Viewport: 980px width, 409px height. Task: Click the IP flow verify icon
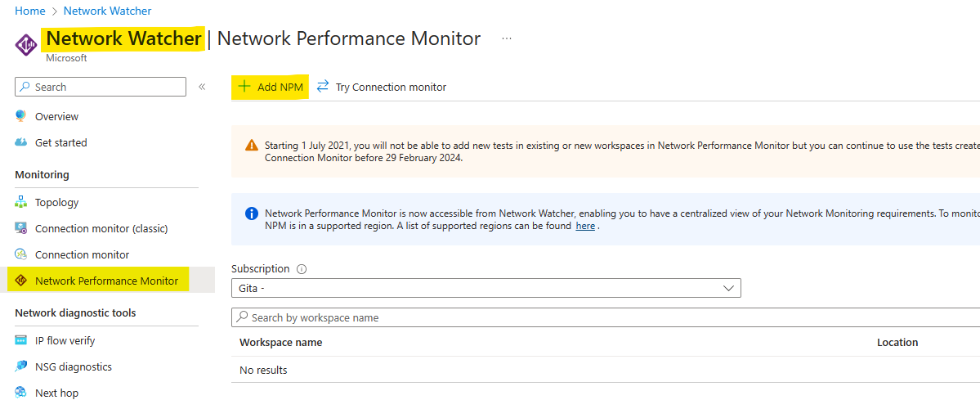coord(21,341)
